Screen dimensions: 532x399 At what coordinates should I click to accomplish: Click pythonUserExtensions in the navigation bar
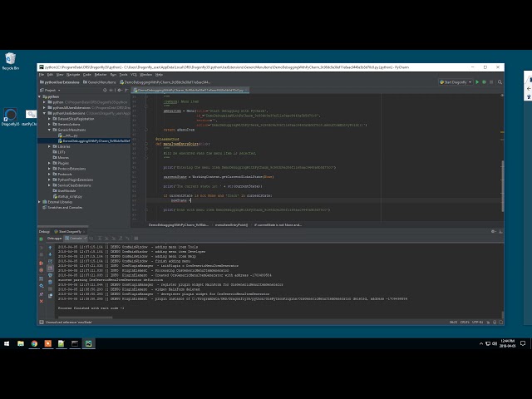(59, 82)
